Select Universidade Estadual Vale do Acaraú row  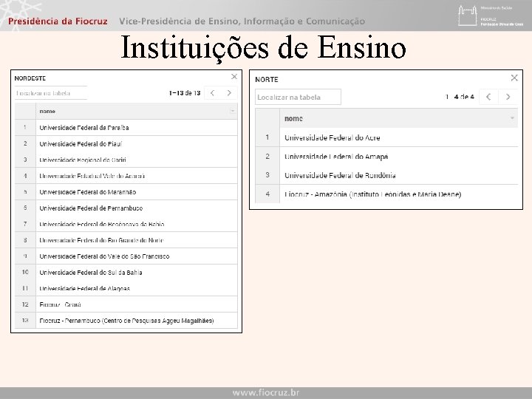click(126, 176)
